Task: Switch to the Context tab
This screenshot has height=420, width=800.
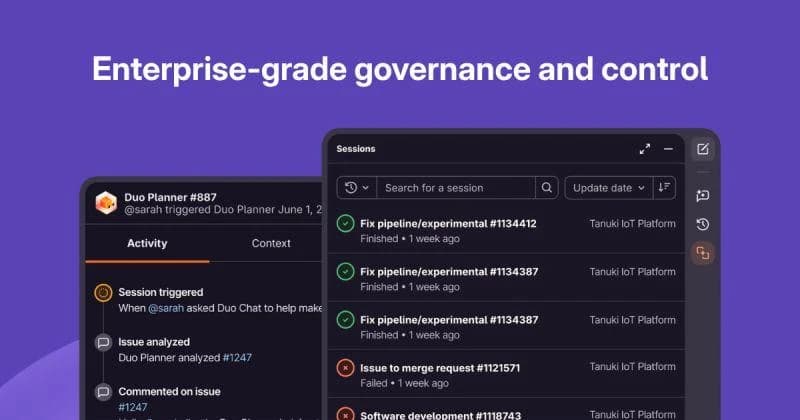Action: [271, 243]
